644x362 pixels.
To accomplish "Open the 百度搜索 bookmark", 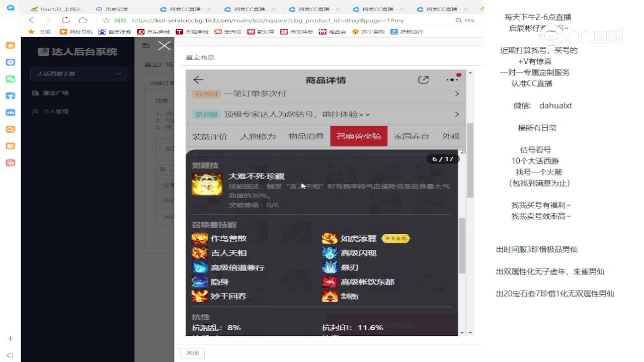I will 115,32.
